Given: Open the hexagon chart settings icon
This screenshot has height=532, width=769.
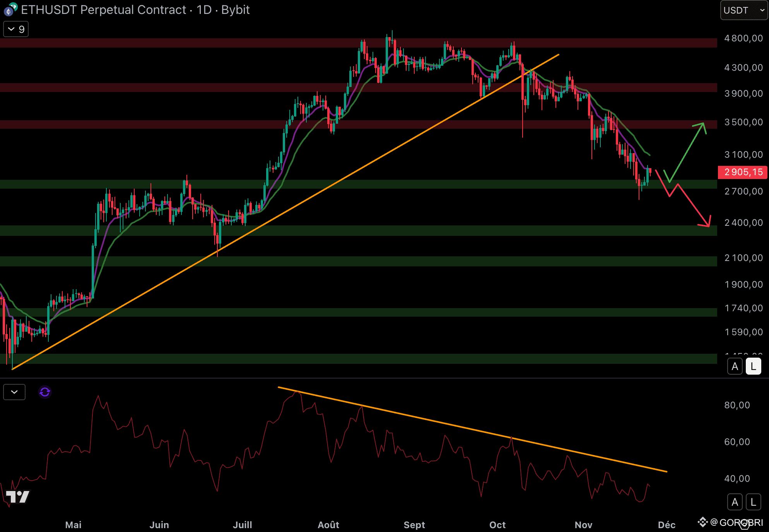Looking at the screenshot, I should (744, 524).
